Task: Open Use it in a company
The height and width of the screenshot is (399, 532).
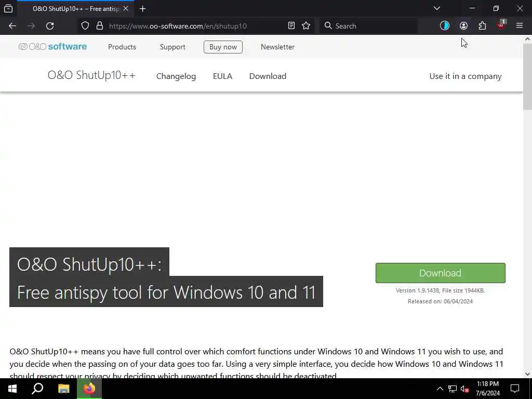Action: (465, 76)
